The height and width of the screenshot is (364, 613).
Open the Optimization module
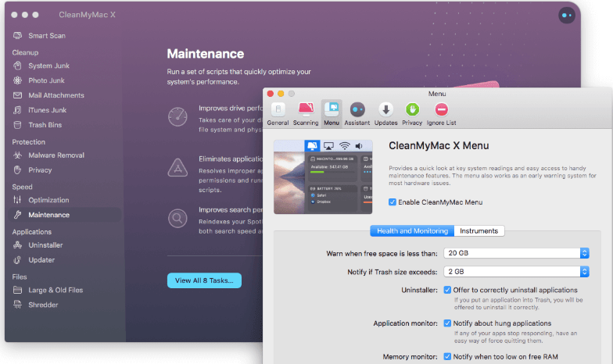(x=48, y=200)
